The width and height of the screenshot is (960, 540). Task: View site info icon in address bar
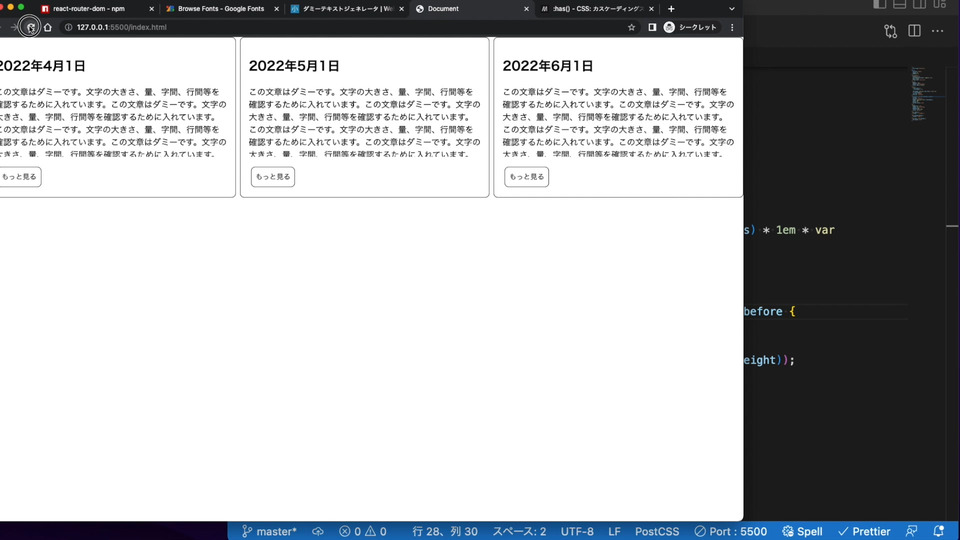coord(69,27)
